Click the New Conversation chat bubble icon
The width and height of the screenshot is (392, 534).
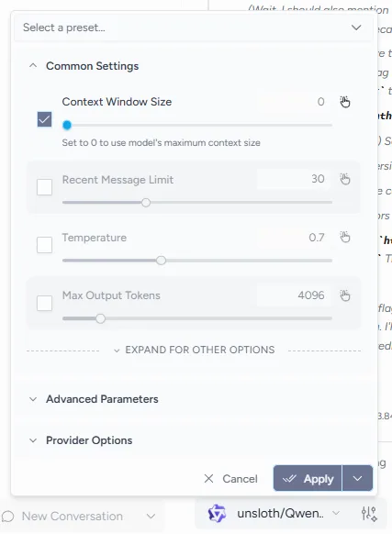pos(8,517)
